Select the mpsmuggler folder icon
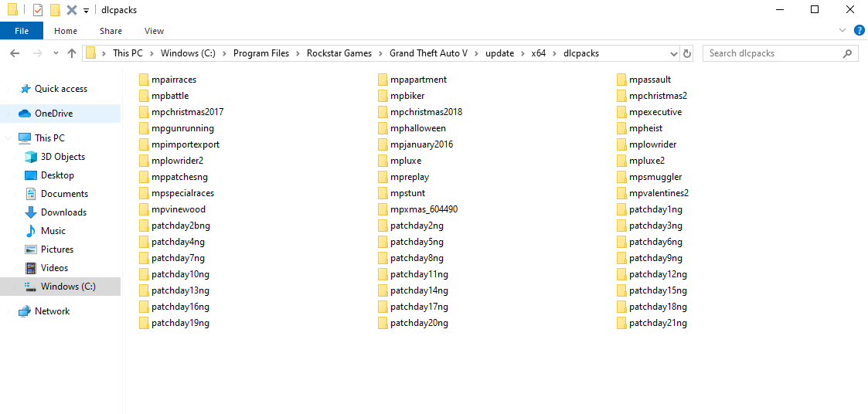Viewport: 868px width, 414px height. point(621,177)
